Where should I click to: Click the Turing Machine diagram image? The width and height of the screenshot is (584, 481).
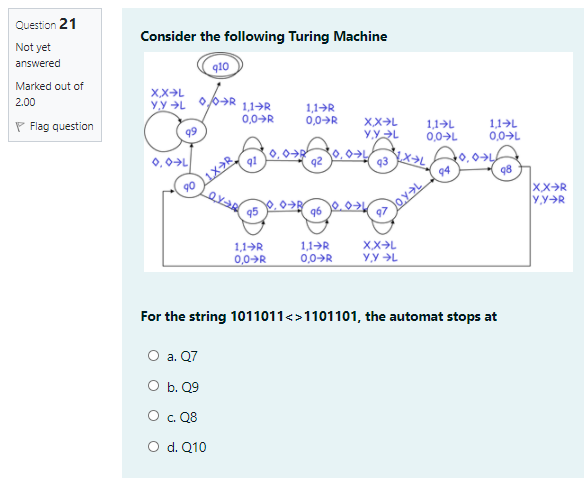click(358, 162)
